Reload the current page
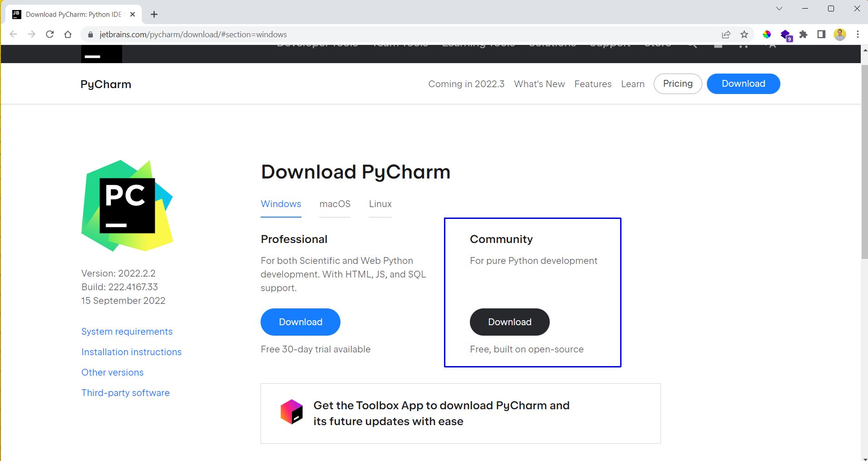The width and height of the screenshot is (868, 461). click(x=50, y=34)
